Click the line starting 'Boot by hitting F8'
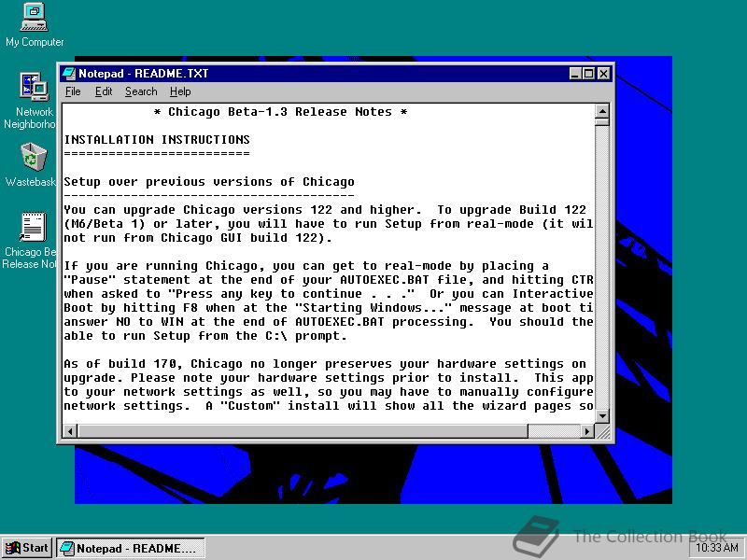Viewport: 747px width, 560px height. tap(329, 308)
